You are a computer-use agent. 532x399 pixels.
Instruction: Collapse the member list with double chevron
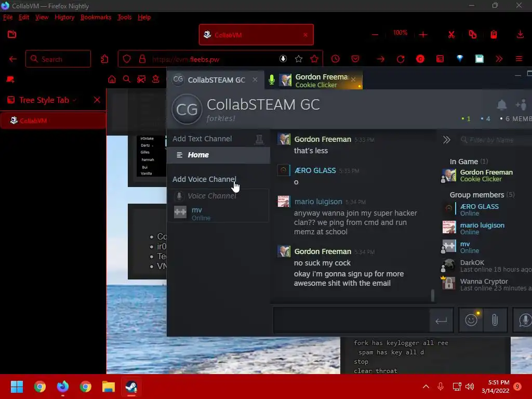[446, 140]
